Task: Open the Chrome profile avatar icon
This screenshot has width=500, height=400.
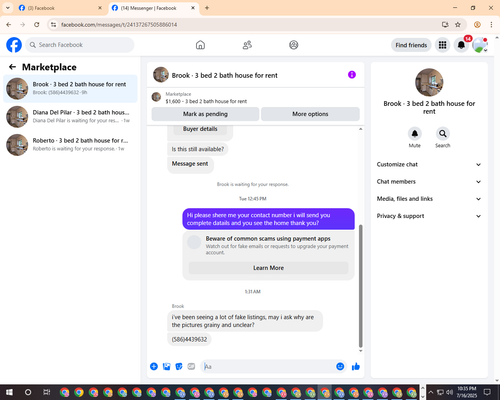Action: [477, 25]
